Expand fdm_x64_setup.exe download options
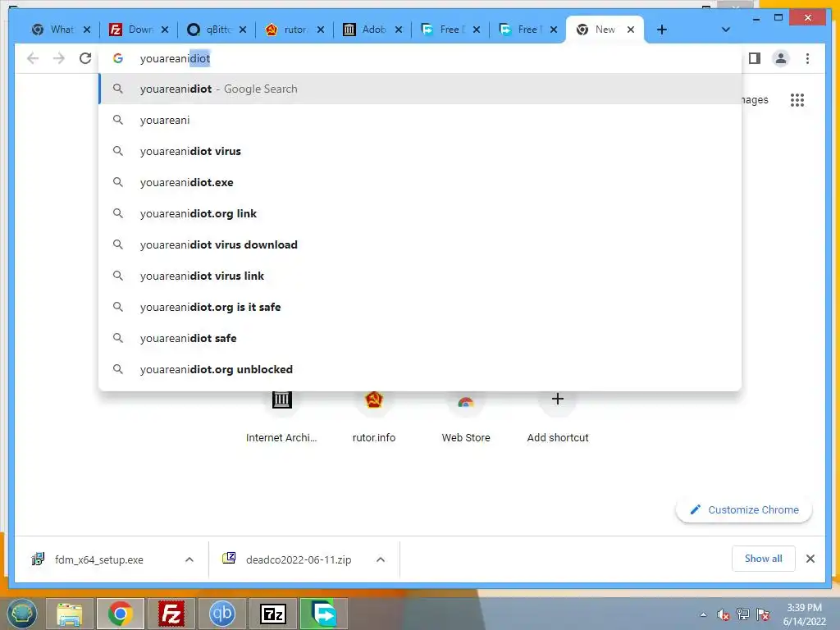 [189, 559]
